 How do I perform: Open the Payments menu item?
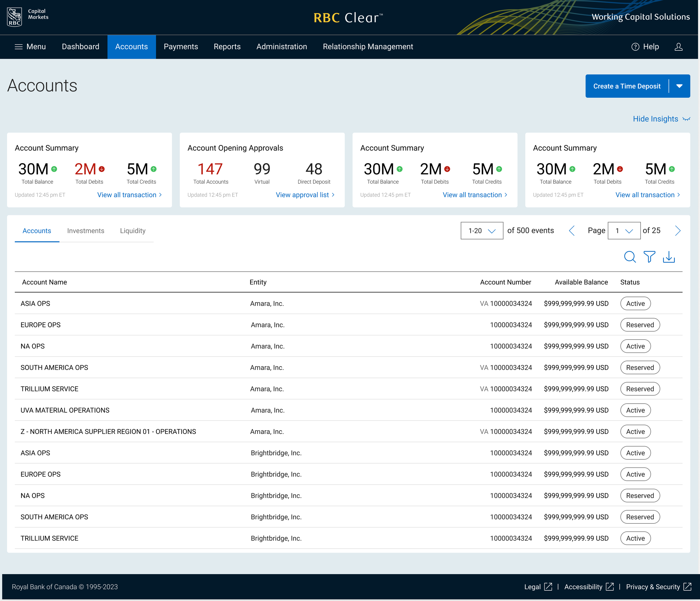click(181, 47)
